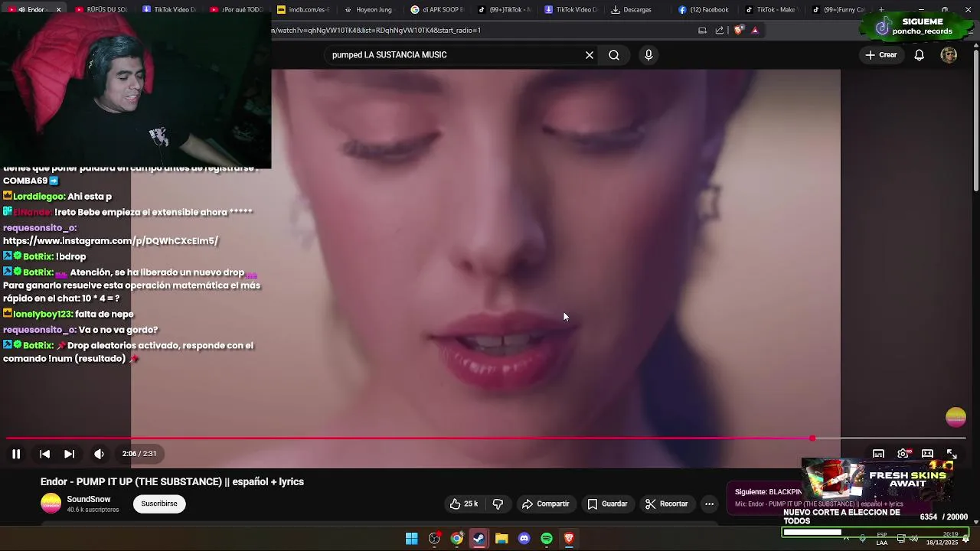Image resolution: width=980 pixels, height=551 pixels.
Task: Open Steam from the taskbar
Action: tap(479, 539)
